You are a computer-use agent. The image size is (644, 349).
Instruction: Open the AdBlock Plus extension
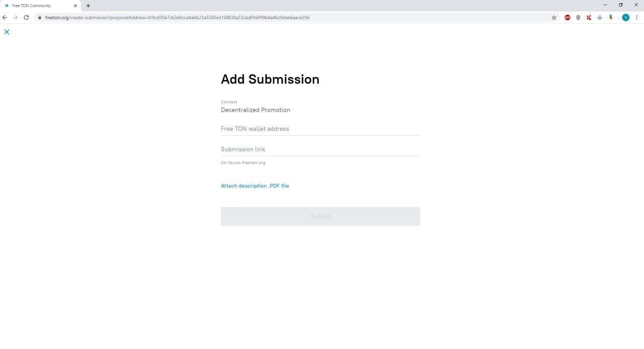tap(568, 18)
